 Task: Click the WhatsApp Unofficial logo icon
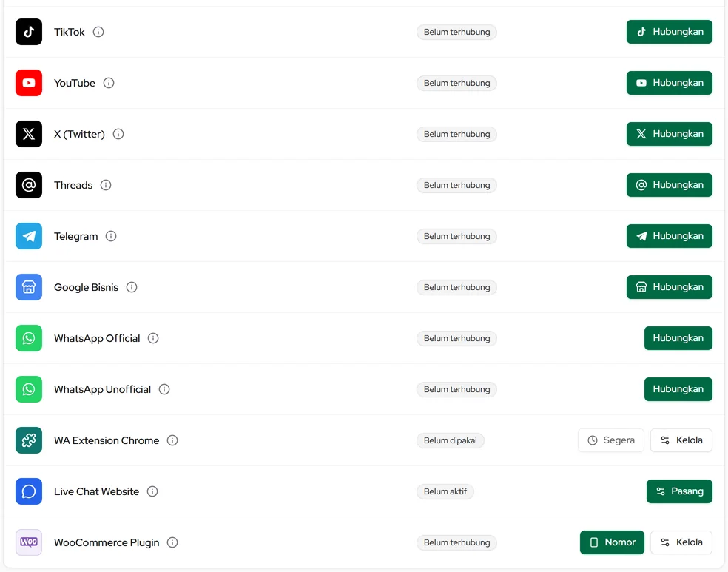point(29,389)
